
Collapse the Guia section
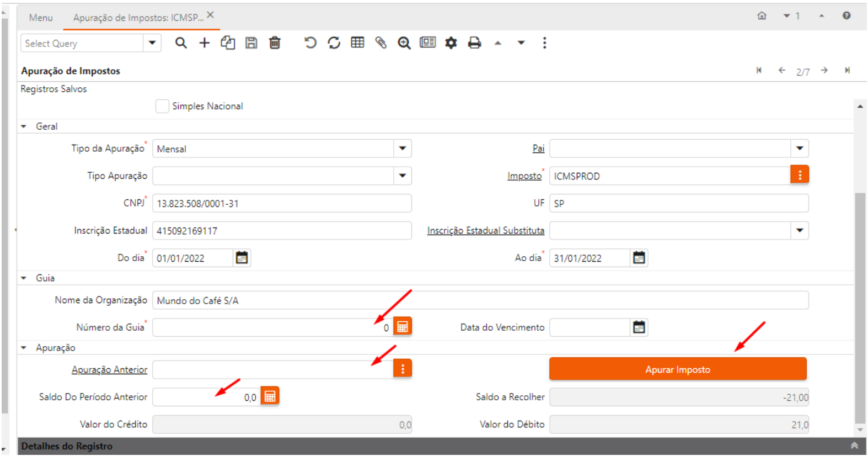(x=24, y=278)
